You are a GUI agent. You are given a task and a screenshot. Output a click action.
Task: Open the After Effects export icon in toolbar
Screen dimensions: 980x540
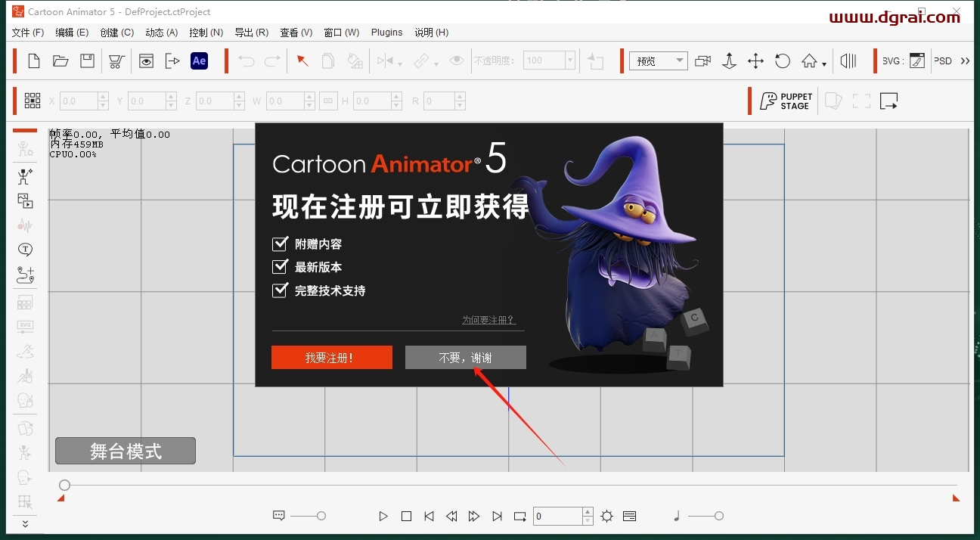[x=199, y=61]
